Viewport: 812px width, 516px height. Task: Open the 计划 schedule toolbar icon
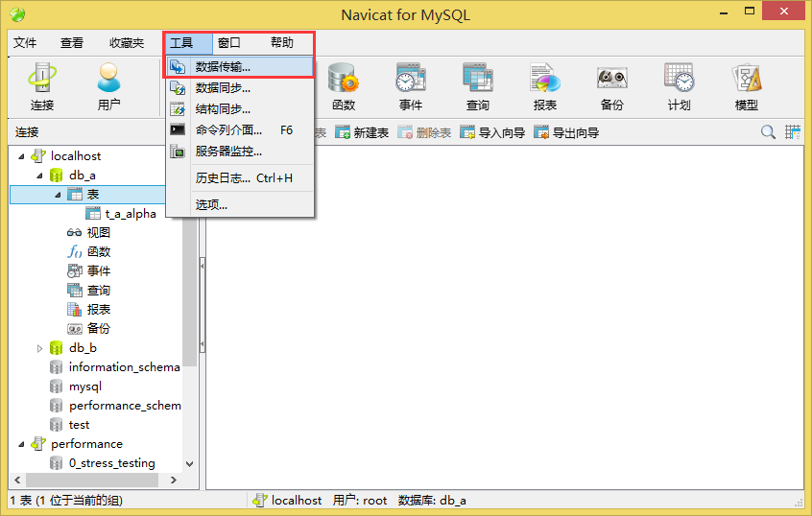(679, 87)
